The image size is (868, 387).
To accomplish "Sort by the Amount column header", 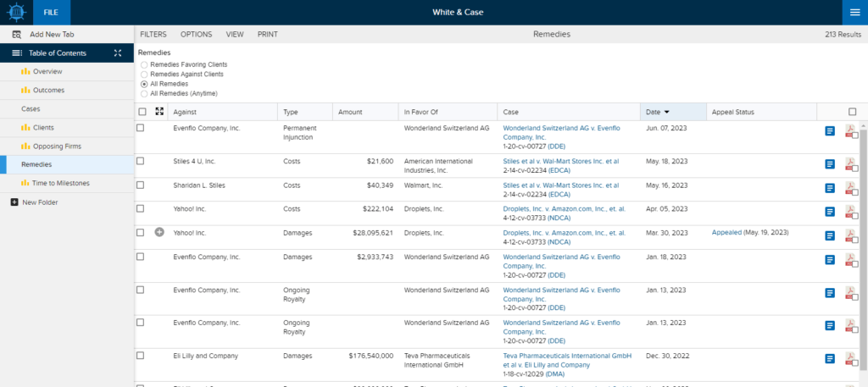I will 350,112.
